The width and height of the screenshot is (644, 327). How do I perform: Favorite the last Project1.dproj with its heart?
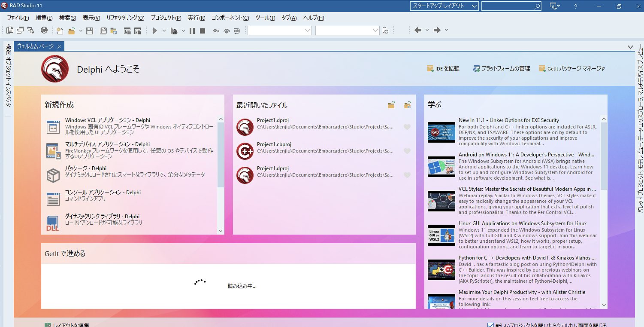407,175
